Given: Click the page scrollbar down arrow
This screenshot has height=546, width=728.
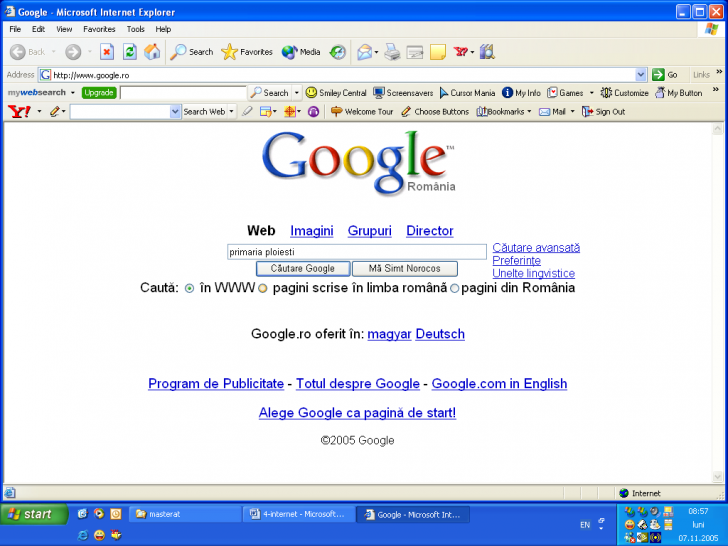Looking at the screenshot, I should coord(718,477).
